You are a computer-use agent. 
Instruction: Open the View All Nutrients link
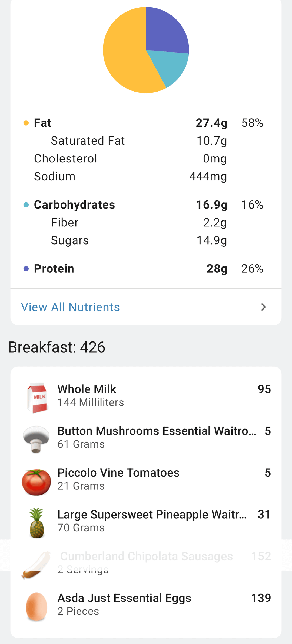point(70,307)
